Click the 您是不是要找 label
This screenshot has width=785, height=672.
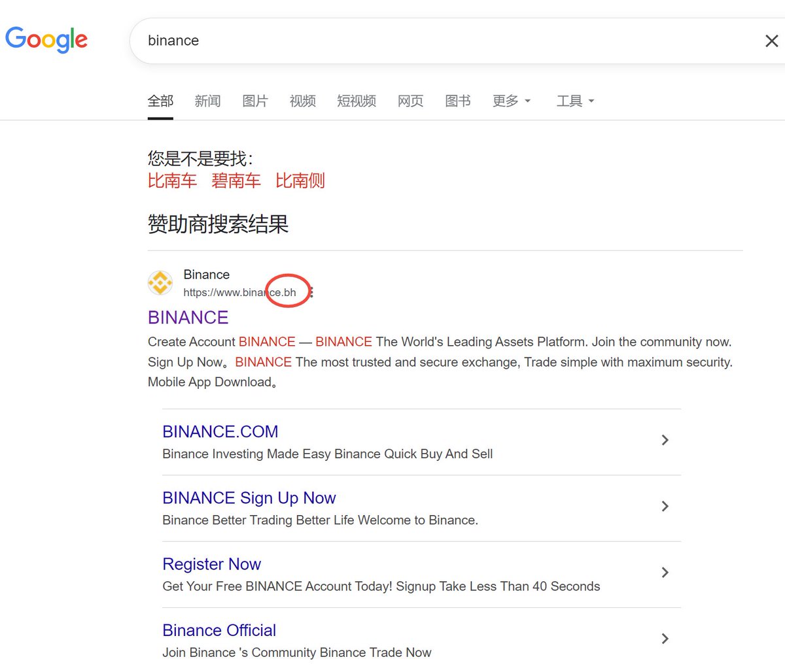click(200, 158)
